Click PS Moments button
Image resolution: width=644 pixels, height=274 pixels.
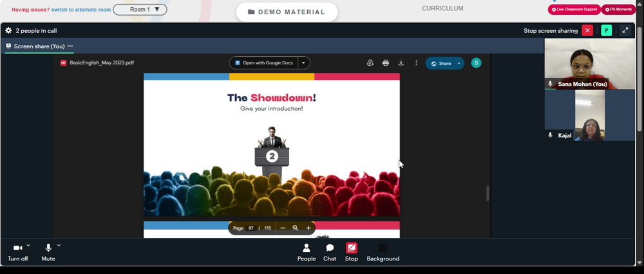618,9
